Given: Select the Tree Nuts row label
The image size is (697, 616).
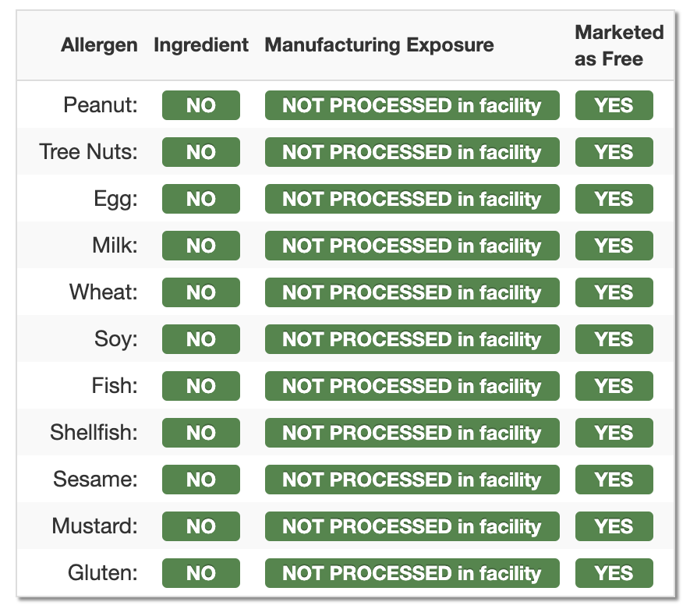Looking at the screenshot, I should pyautogui.click(x=88, y=152).
